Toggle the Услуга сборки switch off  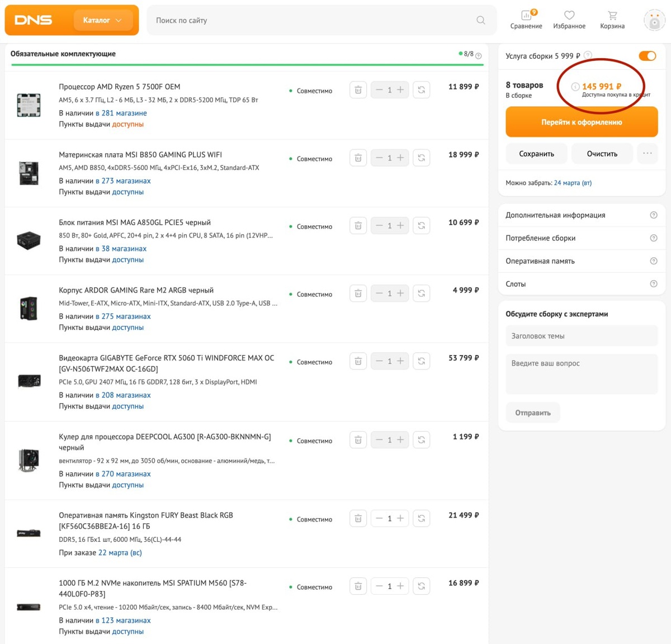point(648,56)
